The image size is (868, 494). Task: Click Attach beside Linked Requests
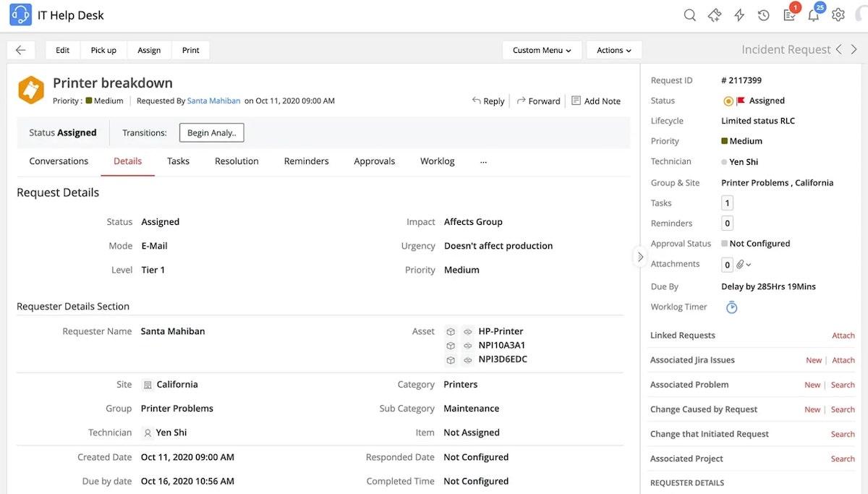coord(843,336)
